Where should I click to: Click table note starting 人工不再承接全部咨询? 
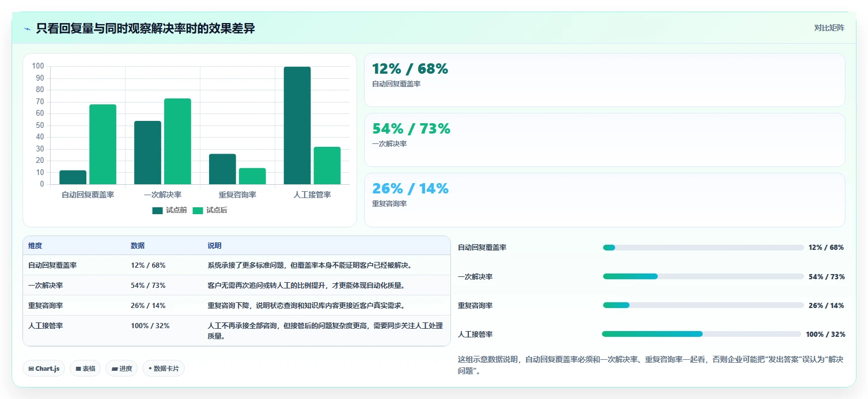pos(325,330)
